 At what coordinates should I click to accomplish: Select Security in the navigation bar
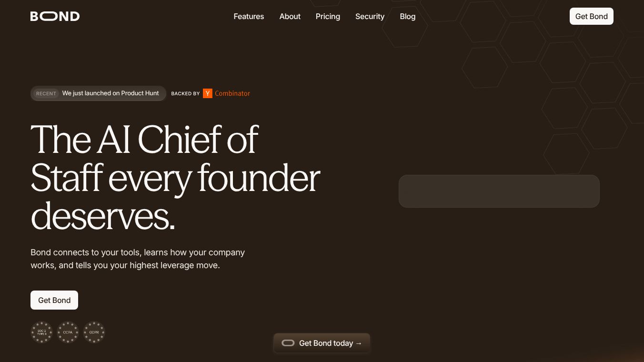[x=370, y=16]
